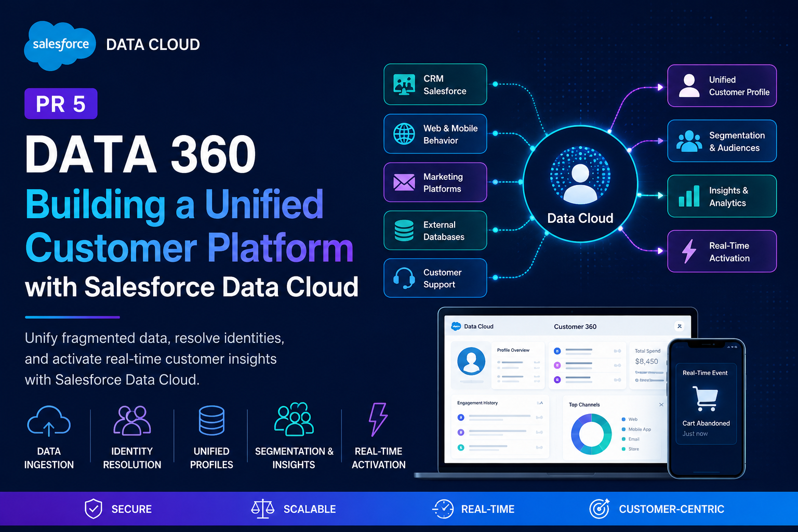
Task: Click the Unified Profiles database icon
Action: click(211, 420)
